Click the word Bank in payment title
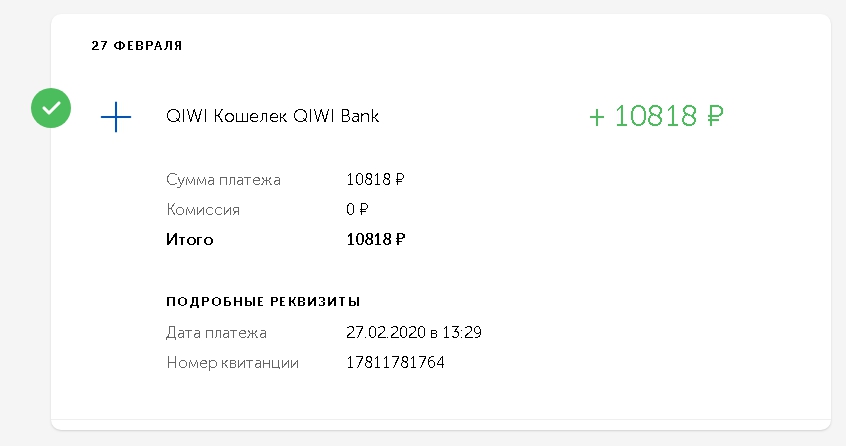 pyautogui.click(x=359, y=117)
